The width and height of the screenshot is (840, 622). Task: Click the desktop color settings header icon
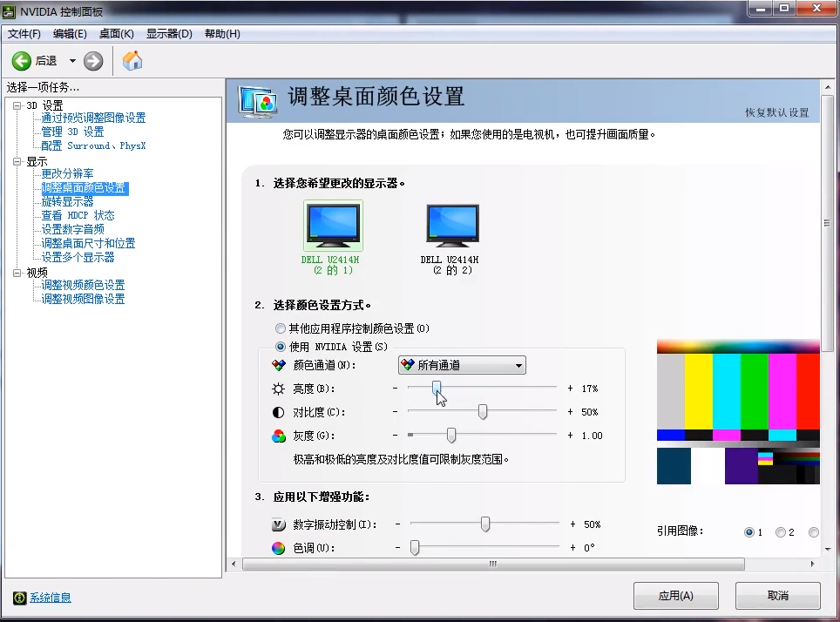pos(258,101)
